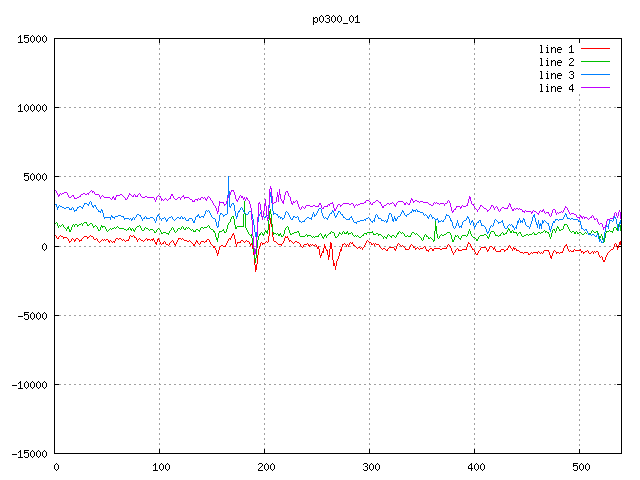
Task: Click the 100 x-axis tick label
Action: [161, 467]
